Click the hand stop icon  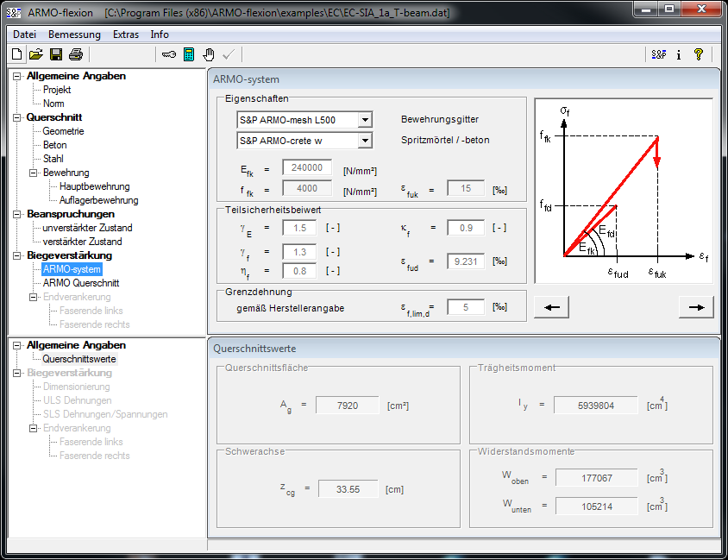point(209,54)
